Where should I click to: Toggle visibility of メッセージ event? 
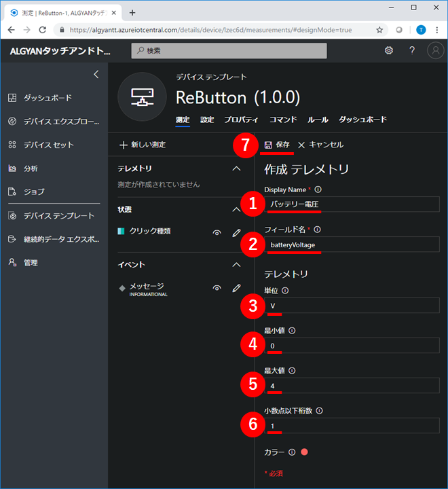[x=217, y=288]
